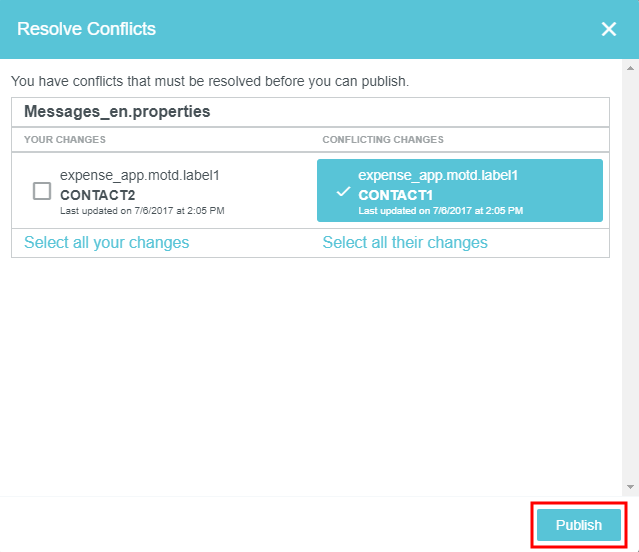Click the CONFLICTING CHANGES column header

(383, 140)
